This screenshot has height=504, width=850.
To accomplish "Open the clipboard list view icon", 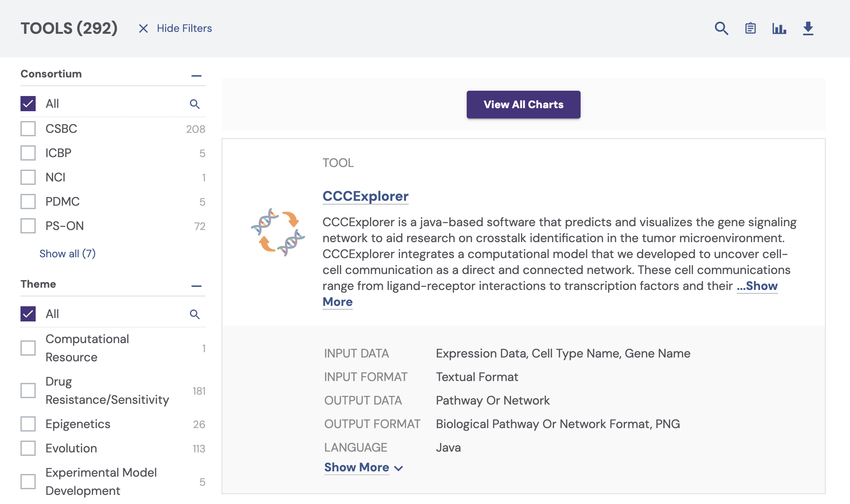I will 750,28.
